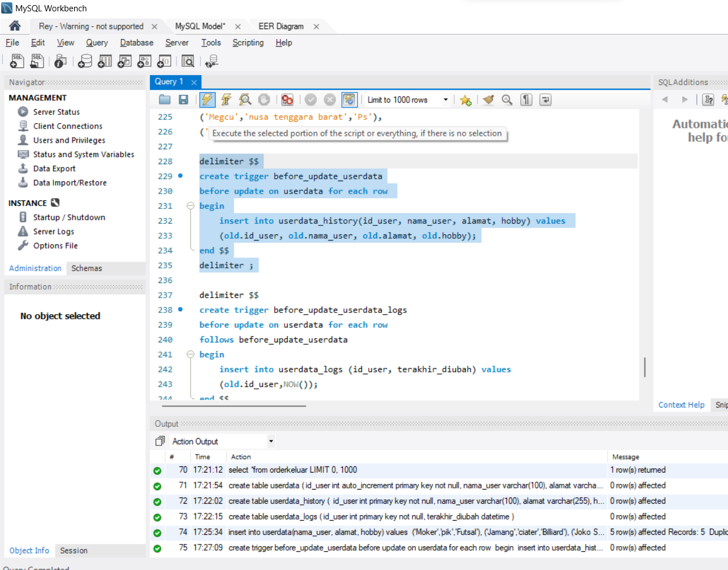Create a new function icon
The width and height of the screenshot is (728, 570).
click(x=164, y=61)
